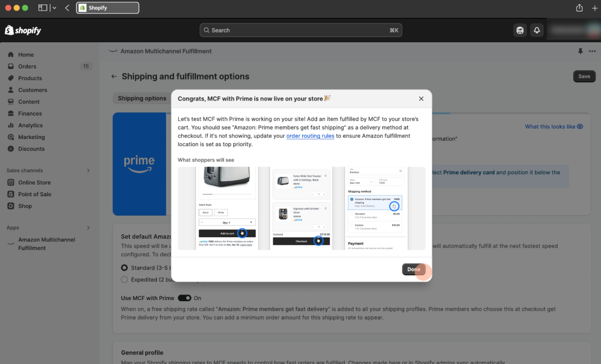Go to Orders in sidebar
This screenshot has height=364, width=601.
[27, 66]
